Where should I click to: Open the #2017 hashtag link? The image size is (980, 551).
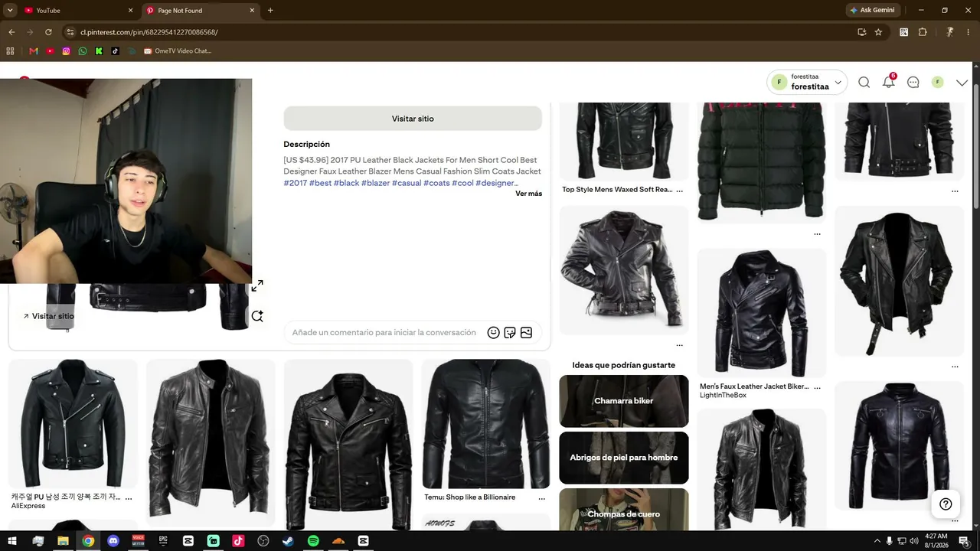click(296, 183)
